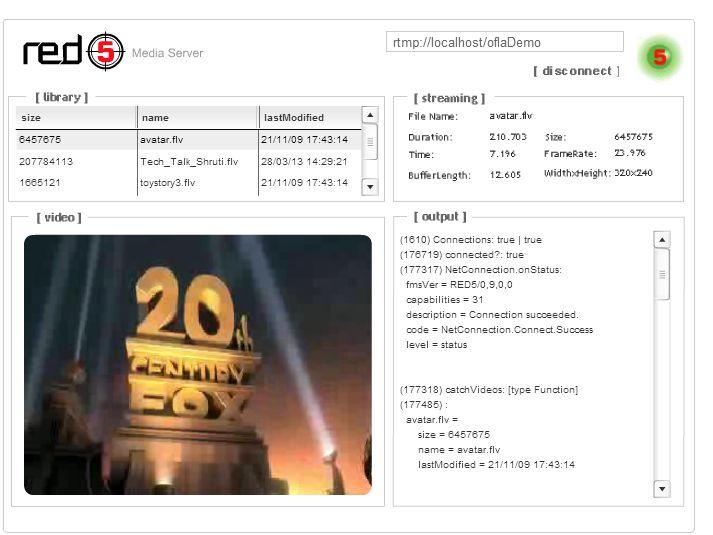Click the library list scroll down arrow

(370, 187)
